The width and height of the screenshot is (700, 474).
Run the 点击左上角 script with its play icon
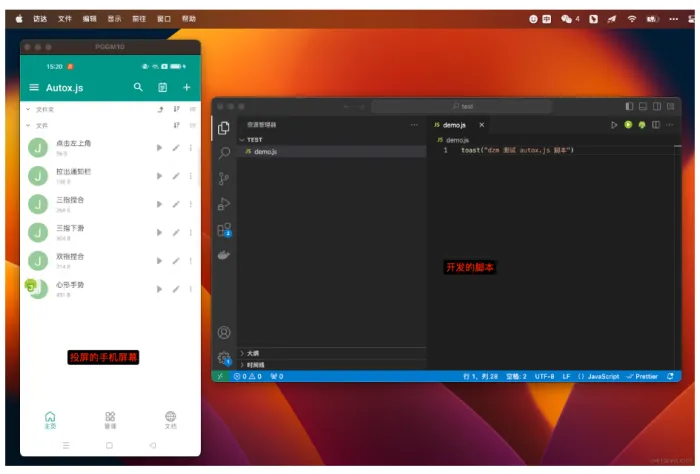point(159,148)
